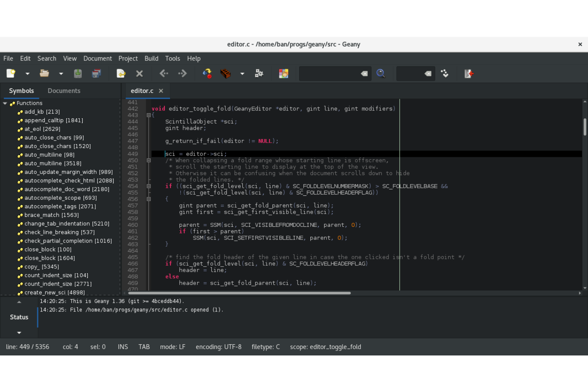Image resolution: width=588 pixels, height=392 pixels.
Task: Click the Compile toolbar icon
Action: pyautogui.click(x=207, y=73)
